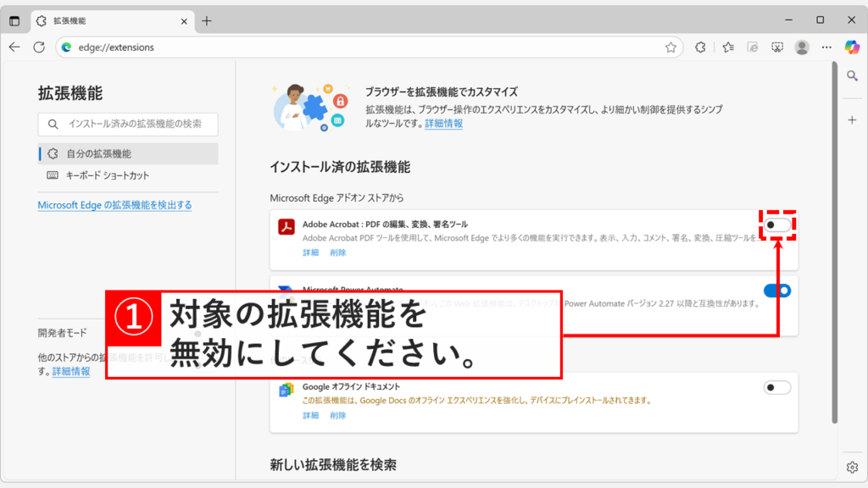Image resolution: width=868 pixels, height=488 pixels.
Task: Add this page to favorites via star icon
Action: (x=672, y=47)
